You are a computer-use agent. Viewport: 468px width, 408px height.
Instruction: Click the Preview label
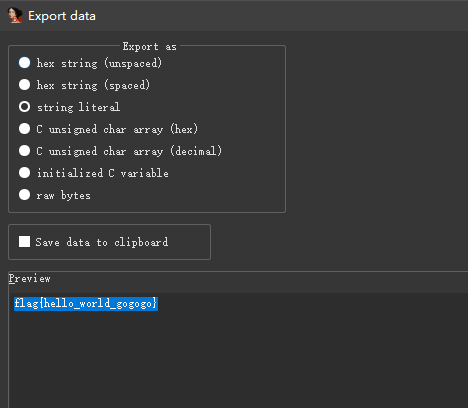(30, 279)
